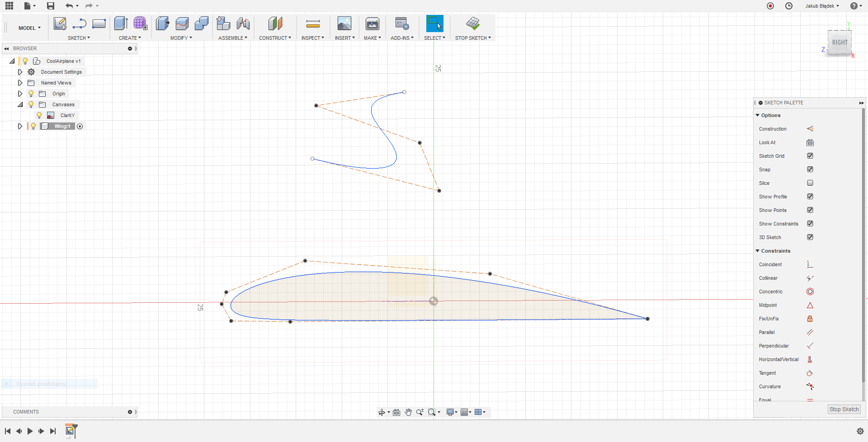Click the Tangent constraint icon
The width and height of the screenshot is (868, 442).
pyautogui.click(x=810, y=373)
